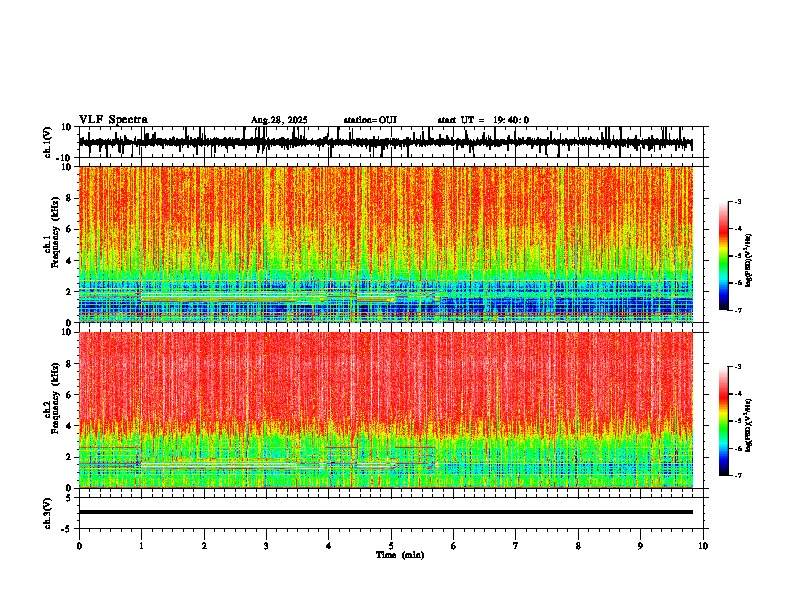Click the time axis tick label "9"
This screenshot has height=612, width=792.
point(640,546)
